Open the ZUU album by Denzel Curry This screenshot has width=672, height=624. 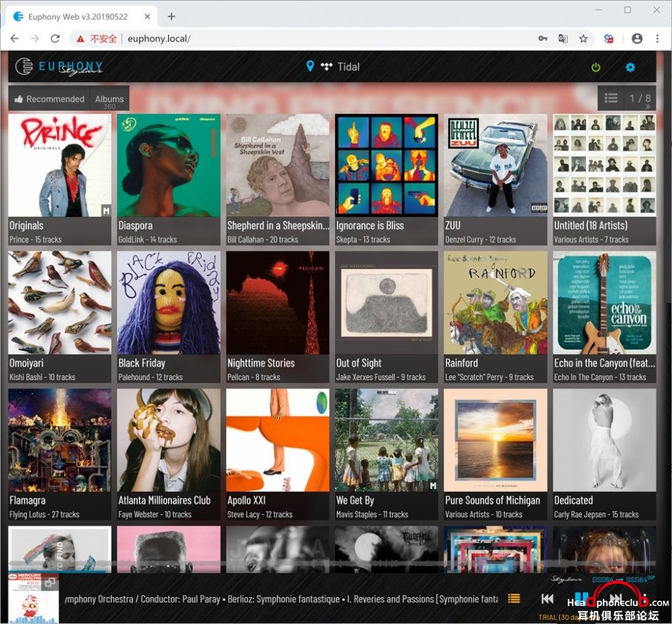495,165
